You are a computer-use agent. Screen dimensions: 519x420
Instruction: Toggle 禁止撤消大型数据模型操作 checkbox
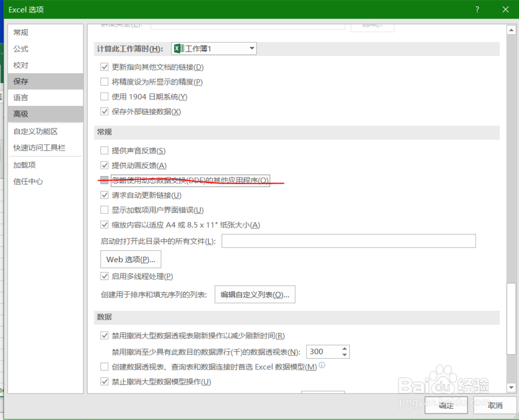point(104,382)
